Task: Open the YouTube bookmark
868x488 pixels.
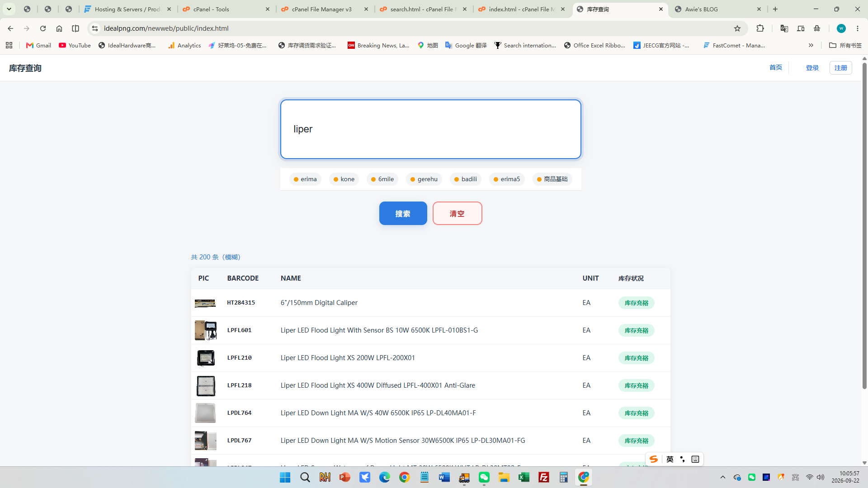Action: click(x=75, y=45)
